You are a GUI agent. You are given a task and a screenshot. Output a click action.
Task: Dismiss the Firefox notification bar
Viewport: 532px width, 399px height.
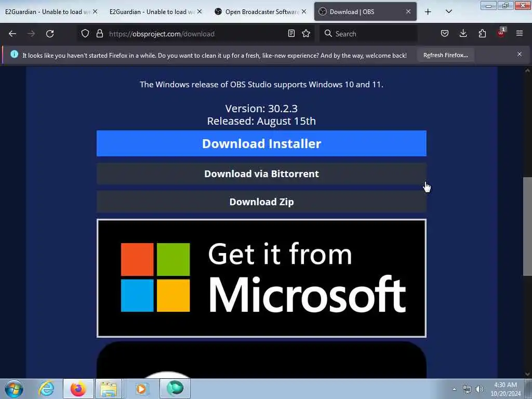pyautogui.click(x=519, y=54)
